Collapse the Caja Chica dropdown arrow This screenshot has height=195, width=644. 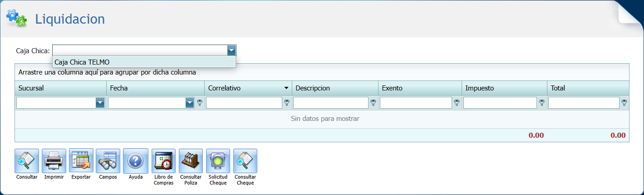(231, 50)
